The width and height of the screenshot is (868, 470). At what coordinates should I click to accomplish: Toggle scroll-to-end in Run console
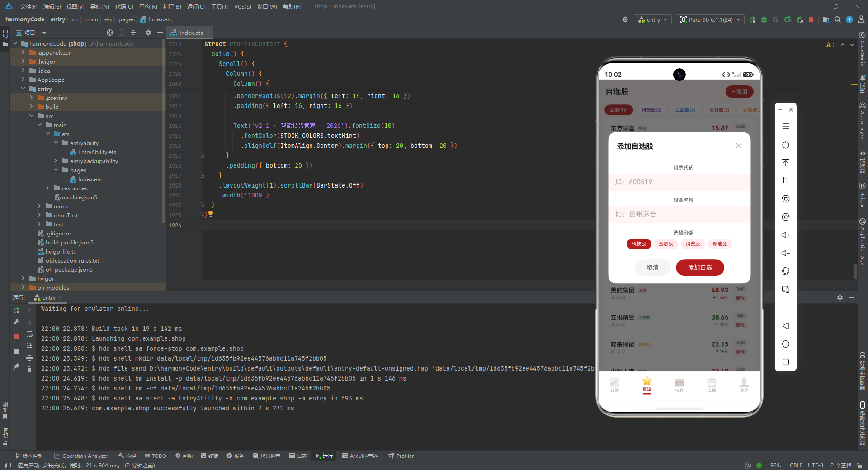(29, 346)
